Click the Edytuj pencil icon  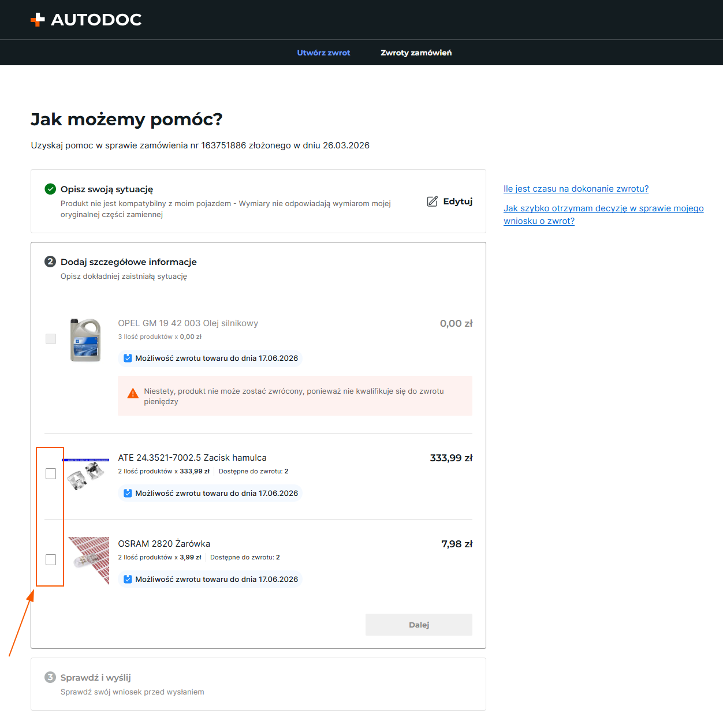point(432,201)
